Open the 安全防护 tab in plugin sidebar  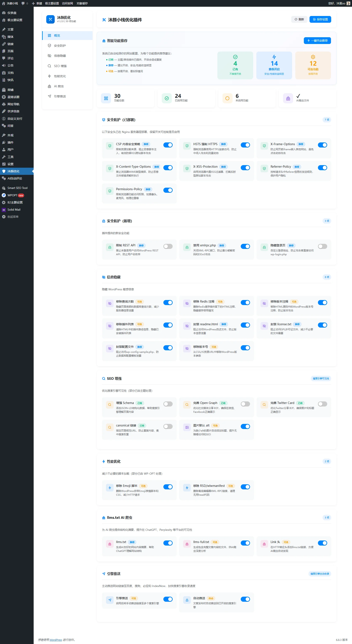pos(60,46)
